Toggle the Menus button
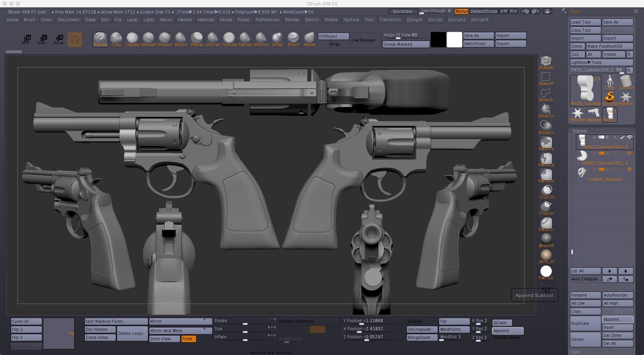The image size is (644, 355). [461, 11]
